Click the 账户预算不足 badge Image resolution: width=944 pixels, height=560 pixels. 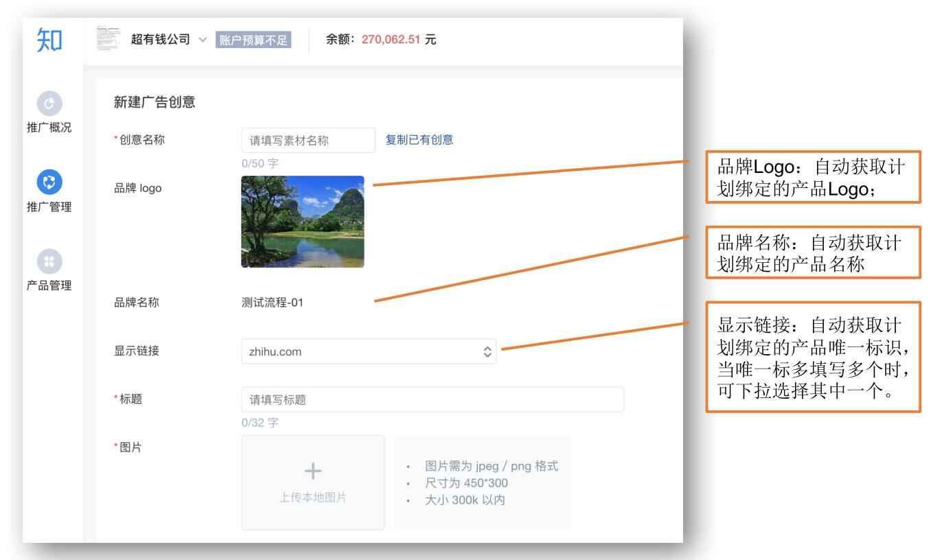253,40
